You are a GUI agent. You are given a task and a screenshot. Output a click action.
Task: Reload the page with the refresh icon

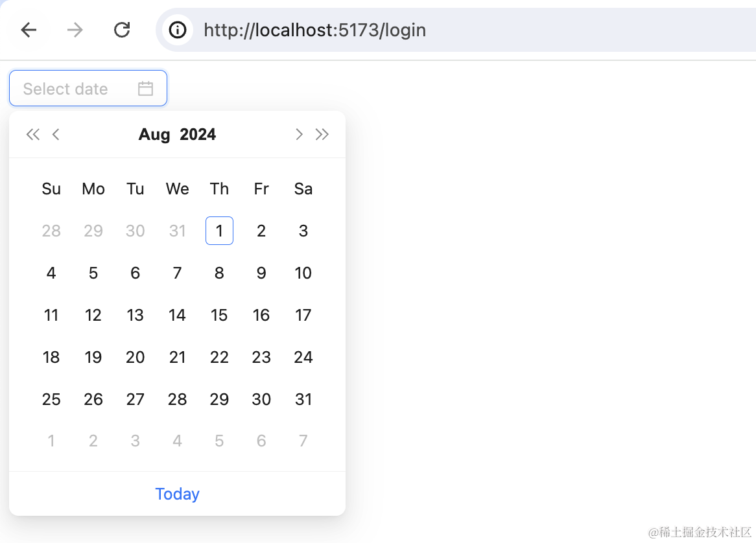122,30
